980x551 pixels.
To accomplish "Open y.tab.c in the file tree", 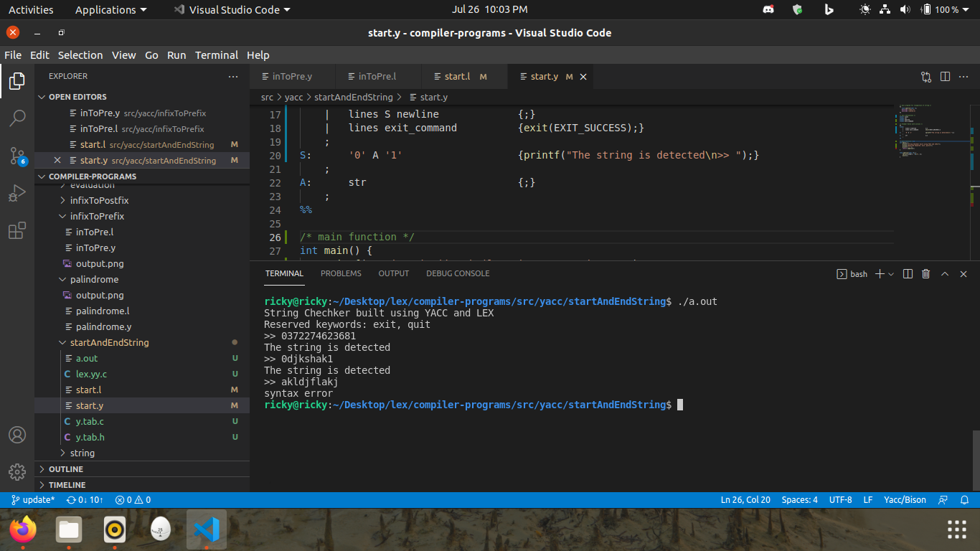I will [142, 421].
